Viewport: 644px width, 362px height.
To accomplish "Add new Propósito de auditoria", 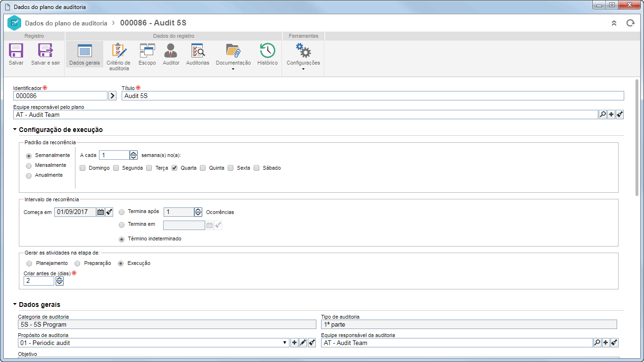I will click(294, 343).
